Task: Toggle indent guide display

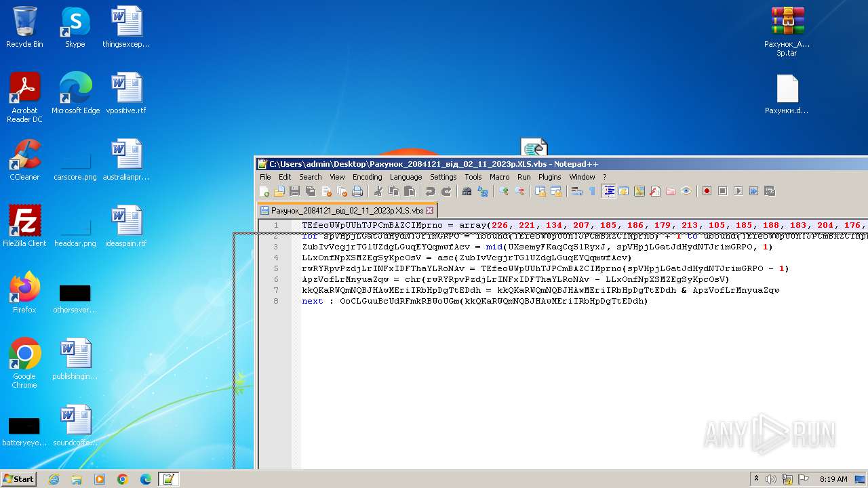Action: pyautogui.click(x=608, y=191)
